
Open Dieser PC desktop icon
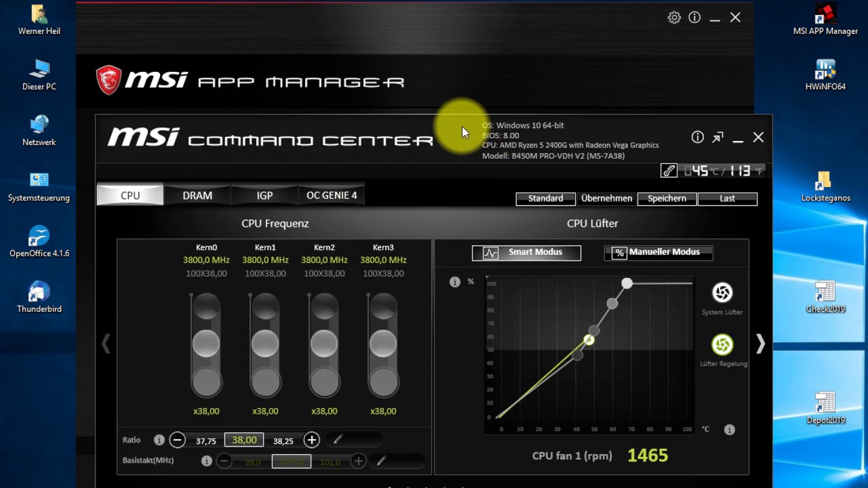[39, 75]
